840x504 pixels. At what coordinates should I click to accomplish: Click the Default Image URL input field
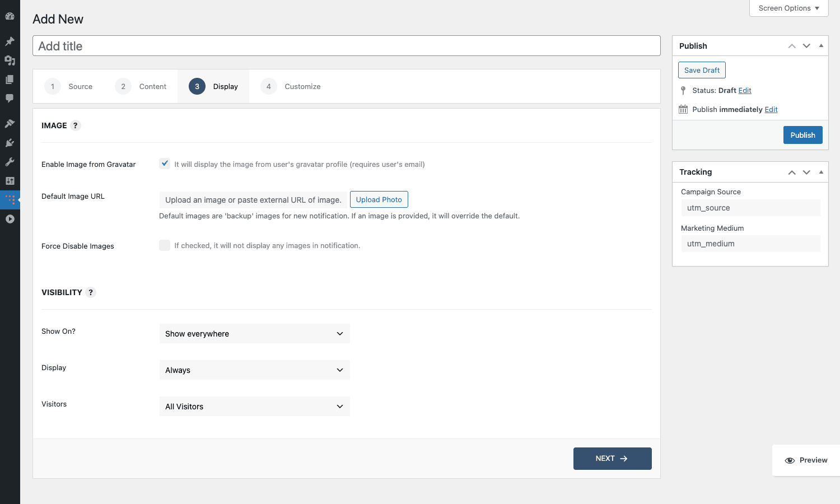[x=253, y=200]
